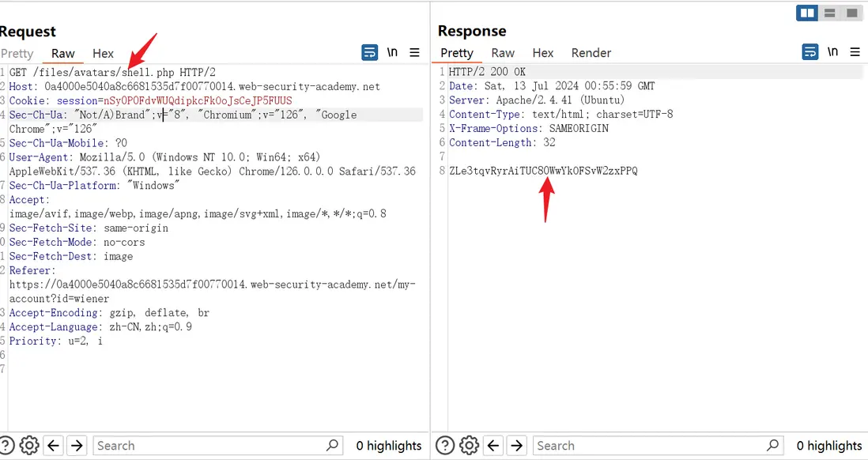The width and height of the screenshot is (868, 460).
Task: Toggle show non-printable chars (\n) in Request panel
Action: (x=392, y=52)
